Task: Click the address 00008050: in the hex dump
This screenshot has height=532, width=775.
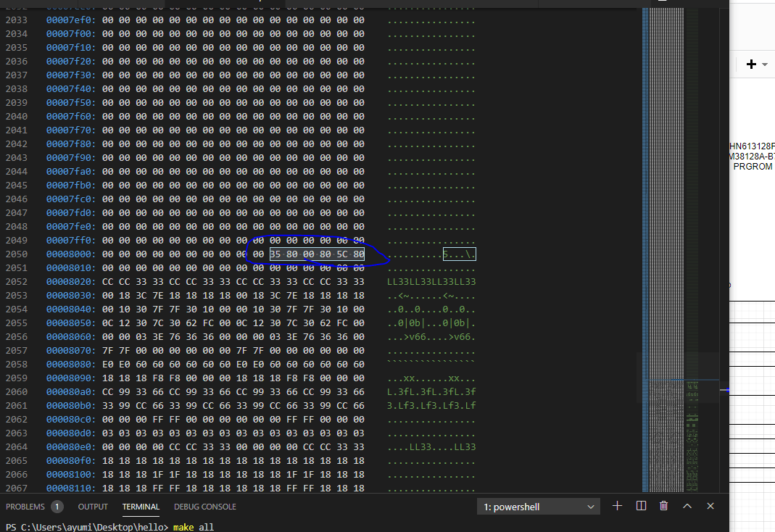Action: [x=71, y=323]
